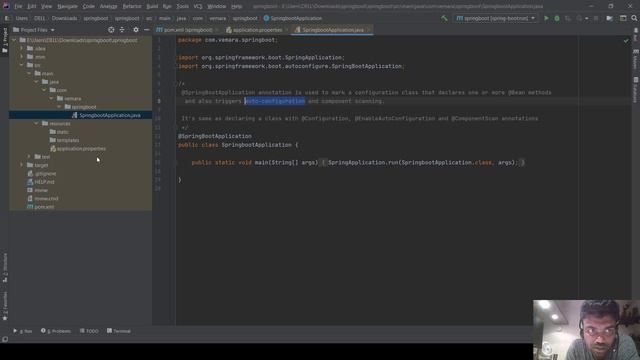Click the folded main method body marker
The width and height of the screenshot is (640, 360).
point(323,162)
